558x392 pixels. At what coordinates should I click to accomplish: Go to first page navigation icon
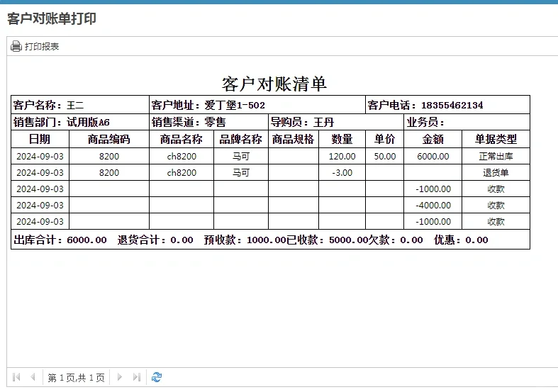click(16, 377)
